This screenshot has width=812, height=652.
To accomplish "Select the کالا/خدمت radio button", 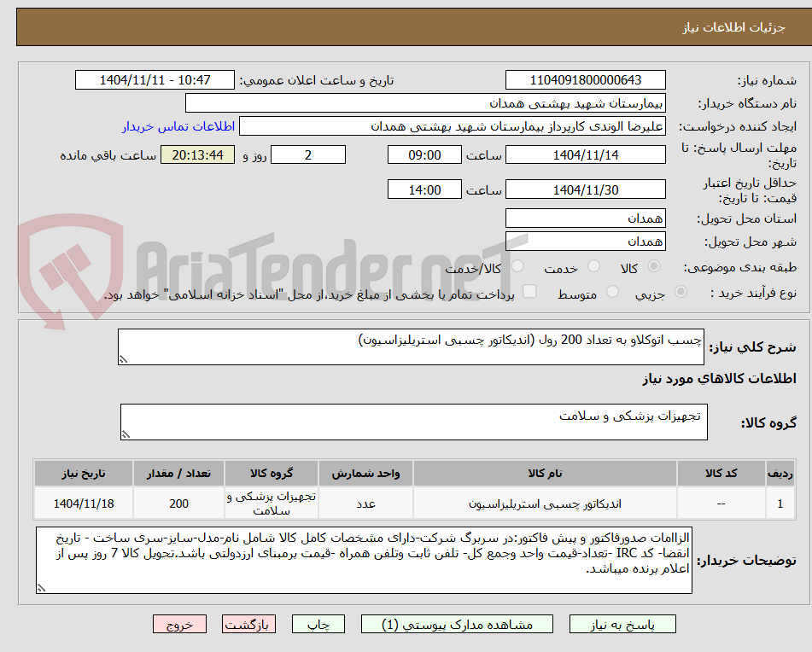I will click(x=518, y=266).
